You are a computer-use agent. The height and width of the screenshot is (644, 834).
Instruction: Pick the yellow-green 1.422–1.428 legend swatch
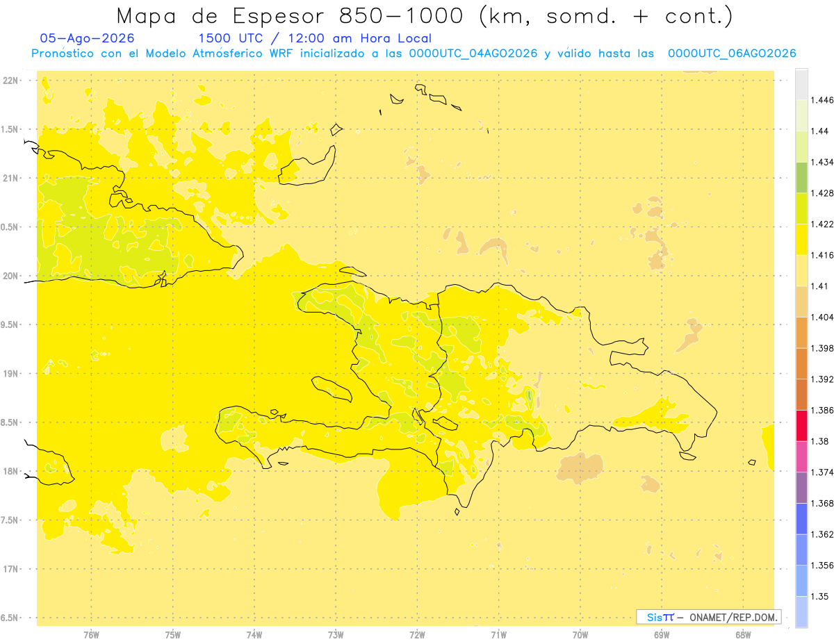coord(801,208)
